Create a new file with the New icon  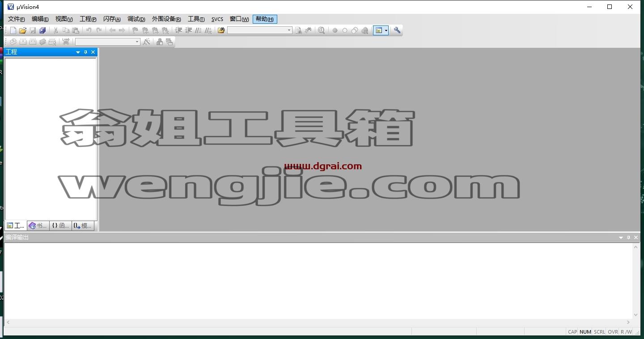click(x=13, y=30)
